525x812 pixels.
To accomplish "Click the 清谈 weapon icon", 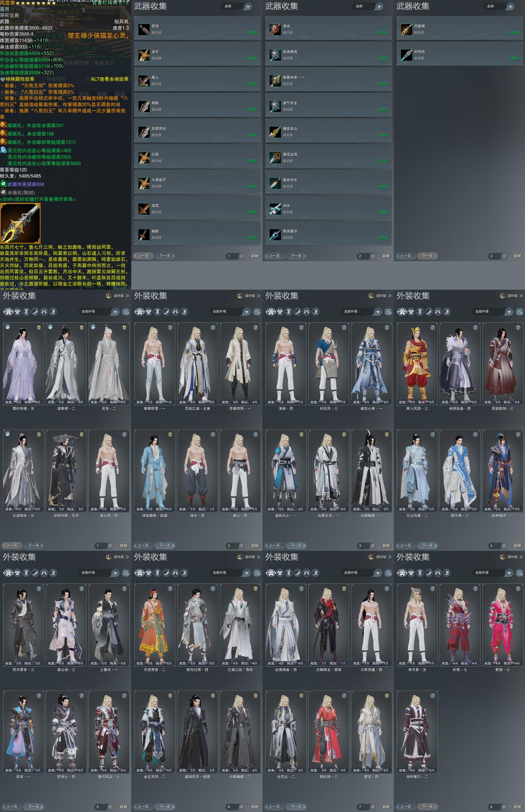I will (275, 29).
